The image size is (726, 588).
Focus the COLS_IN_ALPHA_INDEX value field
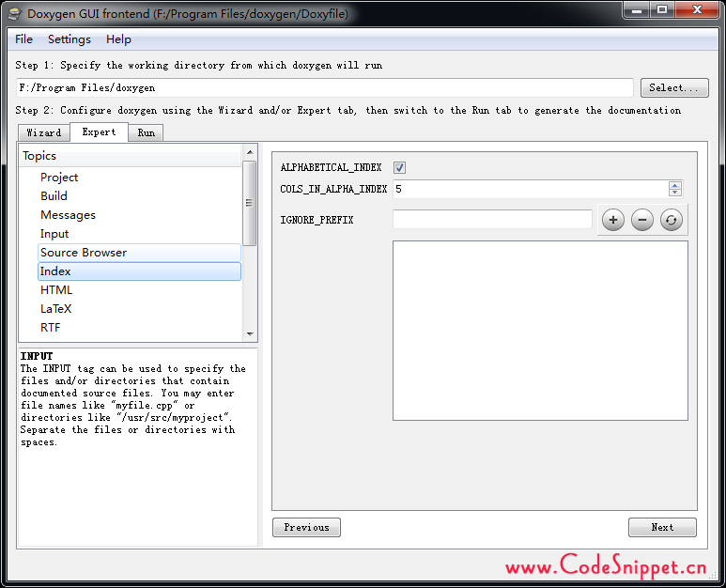(531, 189)
